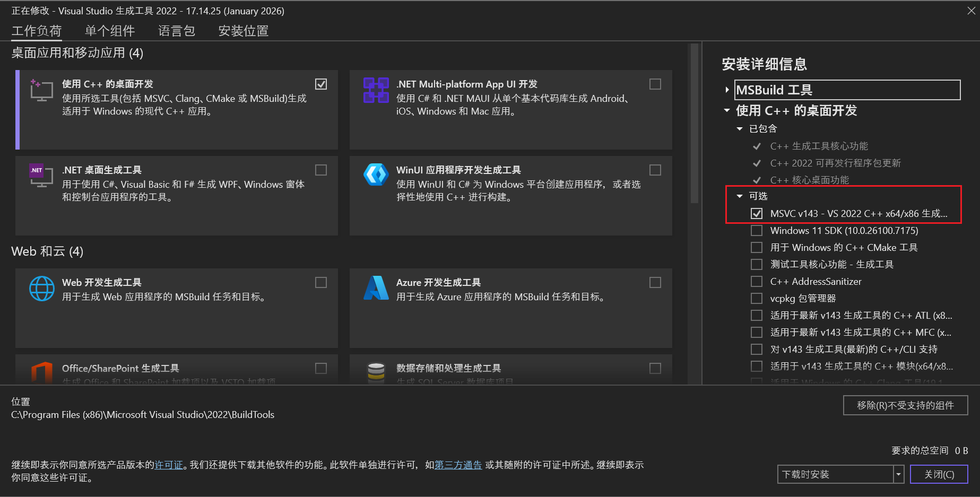Tick the C++ AddressSanitizer checkbox
980x497 pixels.
pos(757,282)
